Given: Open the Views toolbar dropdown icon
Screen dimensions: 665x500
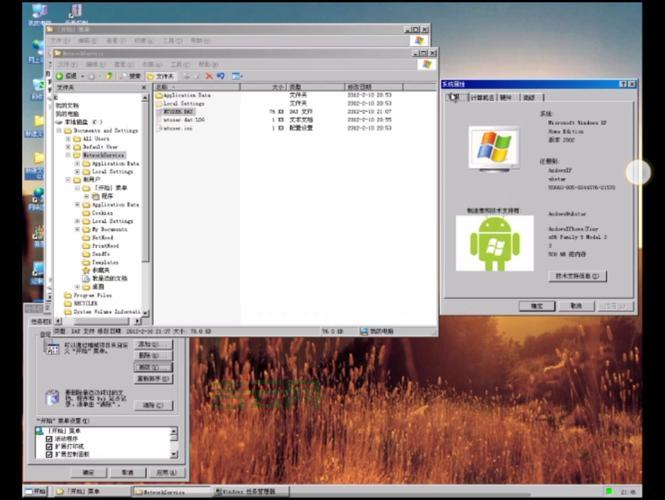Looking at the screenshot, I should tap(237, 76).
